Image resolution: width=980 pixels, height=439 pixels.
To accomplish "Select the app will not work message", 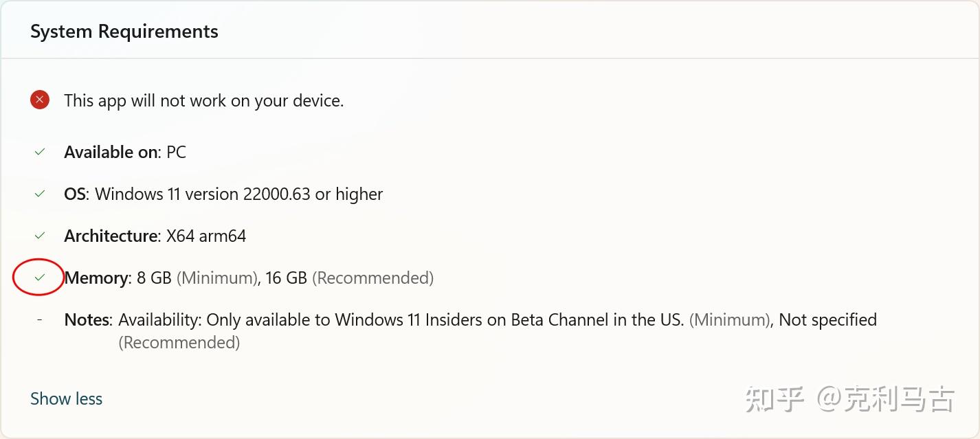I will [203, 100].
